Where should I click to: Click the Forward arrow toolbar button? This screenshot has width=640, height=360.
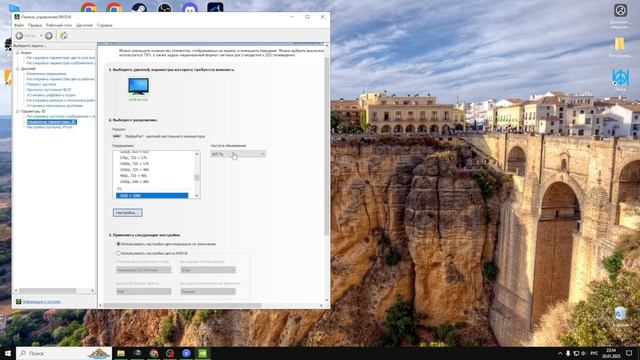pyautogui.click(x=49, y=36)
